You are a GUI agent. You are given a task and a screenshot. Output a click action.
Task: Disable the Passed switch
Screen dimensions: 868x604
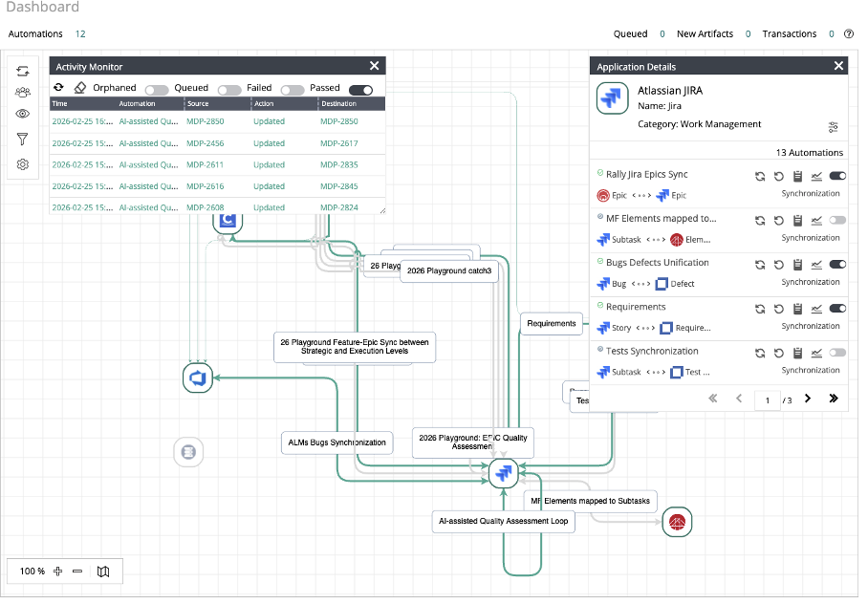pyautogui.click(x=361, y=90)
